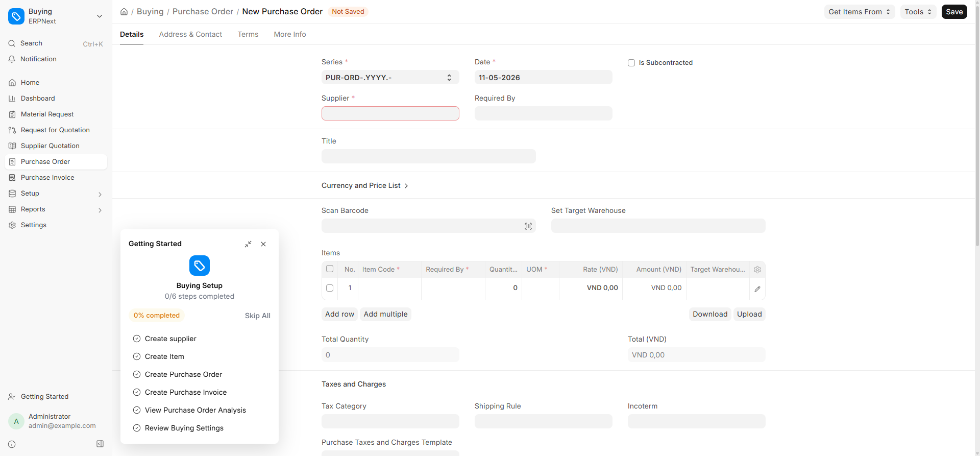The image size is (980, 456).
Task: Focus the Title input field
Action: coord(429,156)
